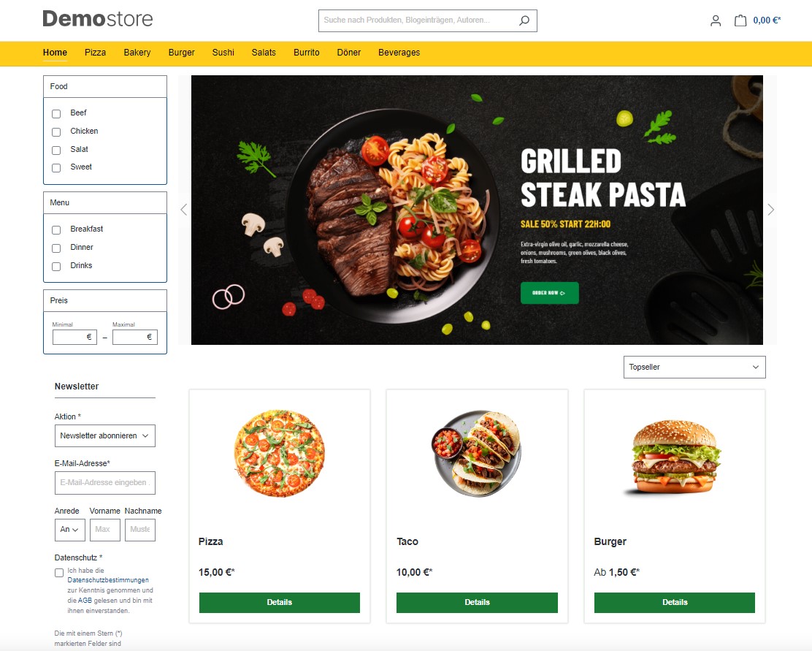The height and width of the screenshot is (651, 812).
Task: Click the Demostore logo
Action: click(98, 19)
